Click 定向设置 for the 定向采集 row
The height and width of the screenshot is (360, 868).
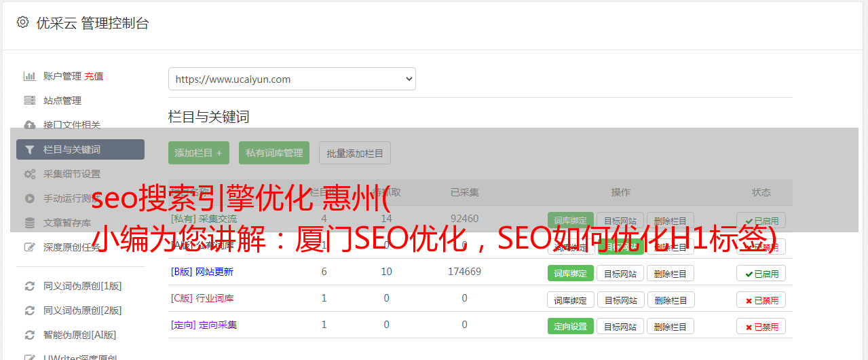(x=571, y=326)
